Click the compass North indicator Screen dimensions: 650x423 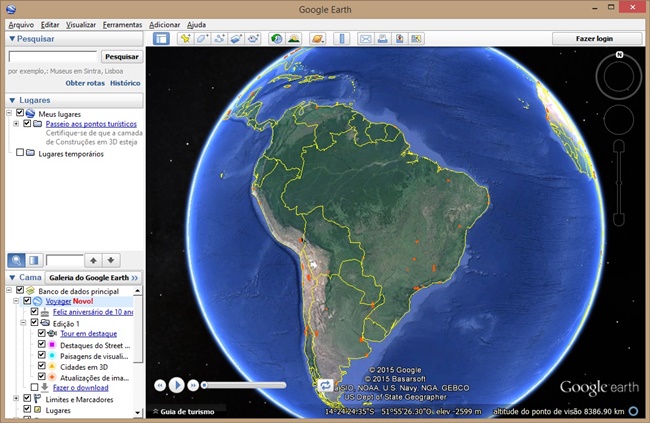(619, 55)
